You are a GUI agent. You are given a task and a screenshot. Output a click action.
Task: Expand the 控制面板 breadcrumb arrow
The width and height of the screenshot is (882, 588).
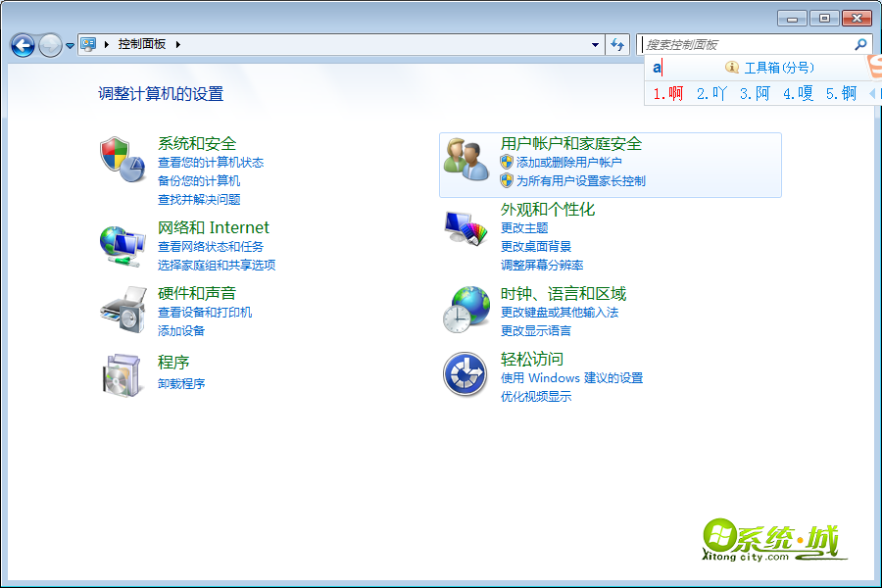pos(178,44)
